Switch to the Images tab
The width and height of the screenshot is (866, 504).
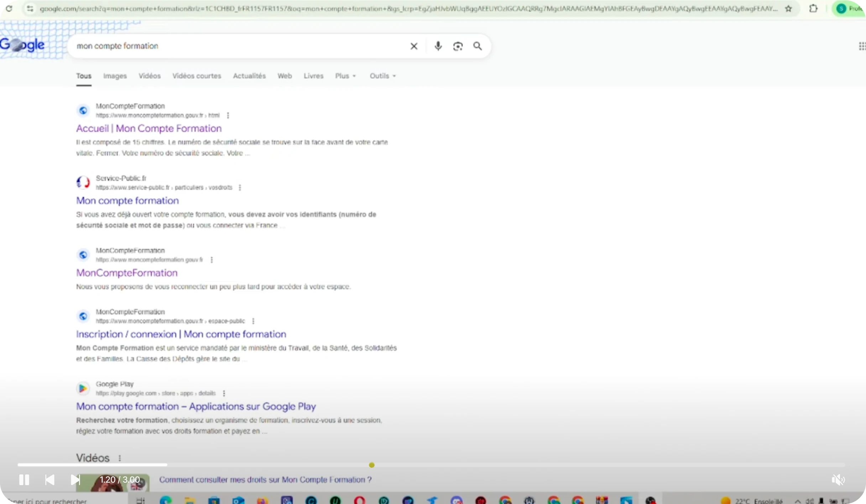(x=115, y=76)
